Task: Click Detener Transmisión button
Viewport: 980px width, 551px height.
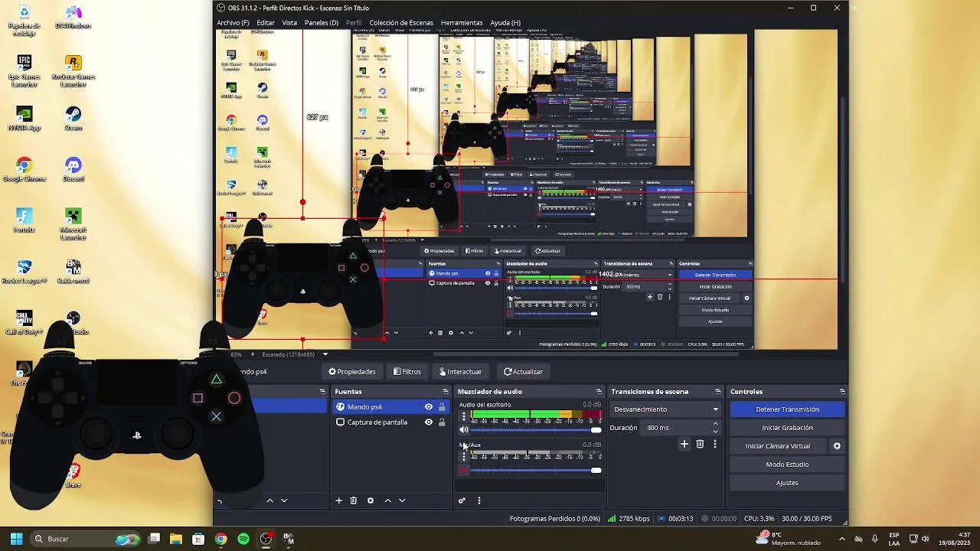Action: click(787, 409)
